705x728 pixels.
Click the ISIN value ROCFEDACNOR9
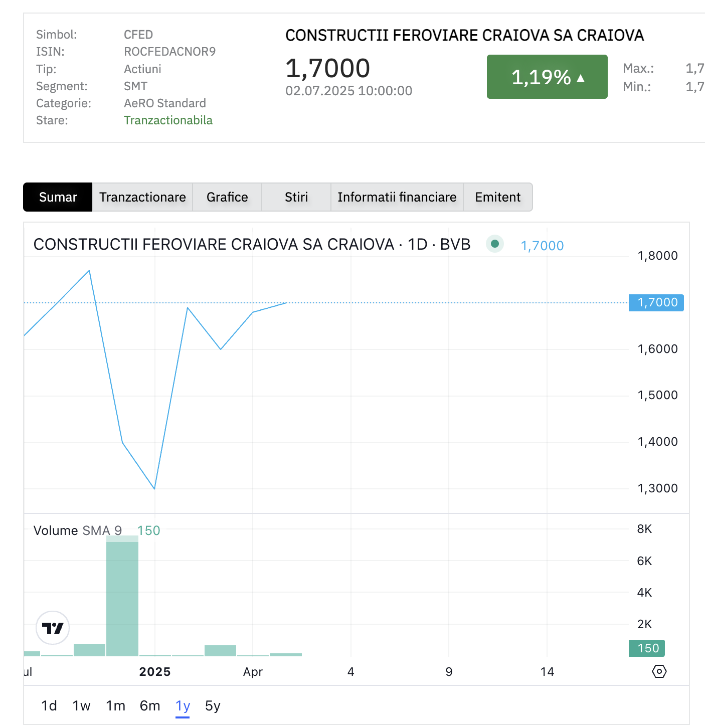[169, 52]
